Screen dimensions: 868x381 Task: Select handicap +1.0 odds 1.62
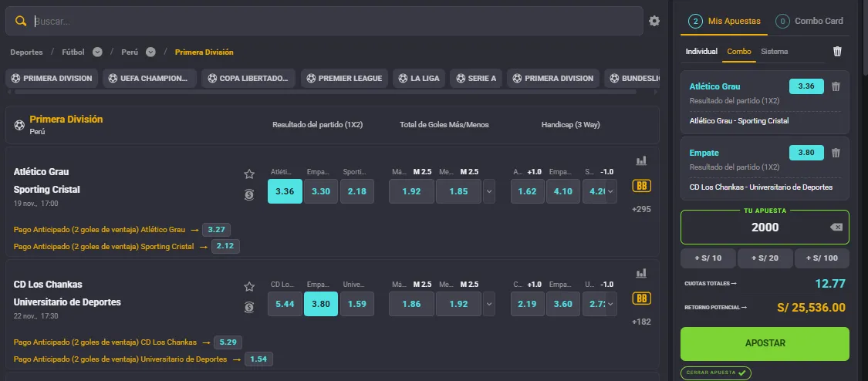[528, 191]
